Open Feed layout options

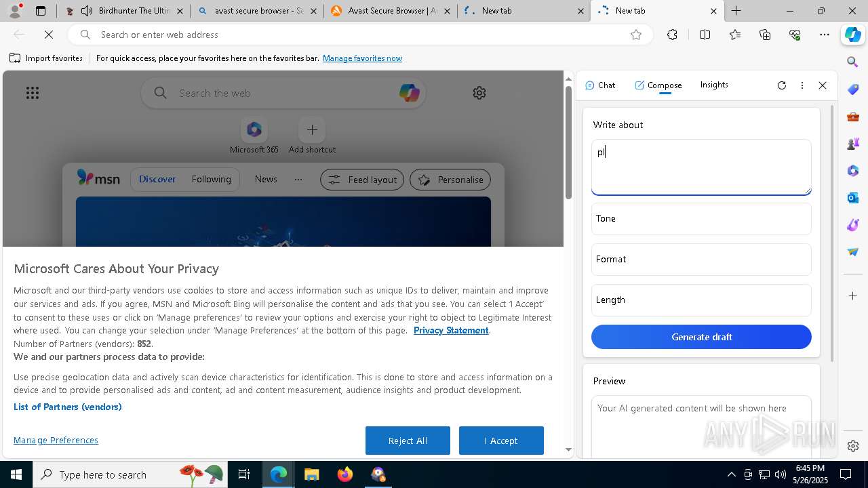(362, 180)
